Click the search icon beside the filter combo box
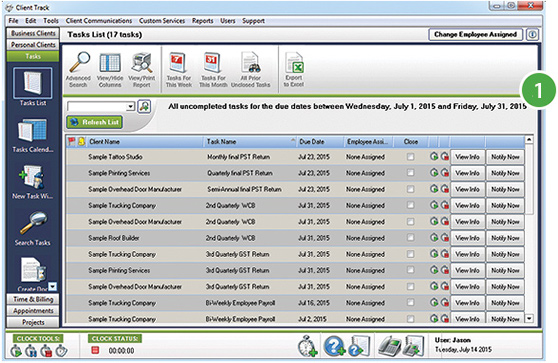The height and width of the screenshot is (363, 558). 144,106
